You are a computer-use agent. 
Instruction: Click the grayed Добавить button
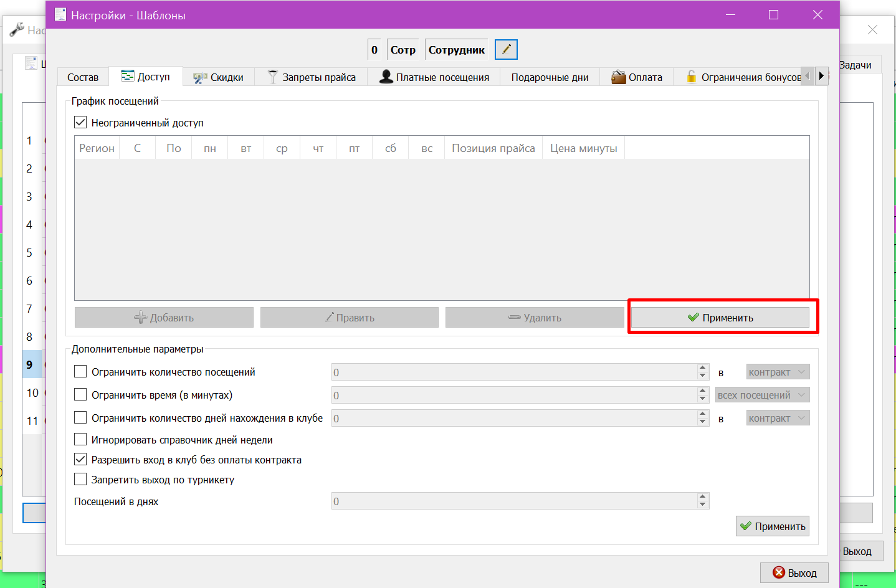[164, 318]
